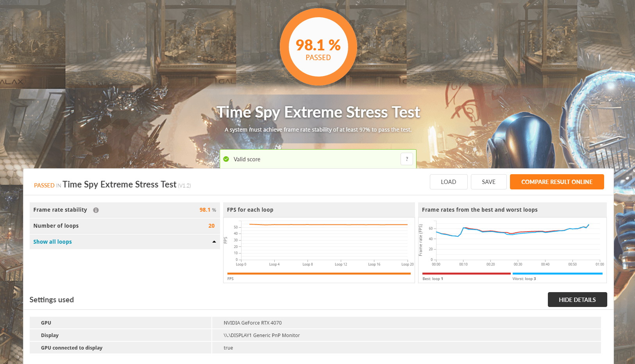Click the green Valid score checkmark icon

click(x=226, y=159)
